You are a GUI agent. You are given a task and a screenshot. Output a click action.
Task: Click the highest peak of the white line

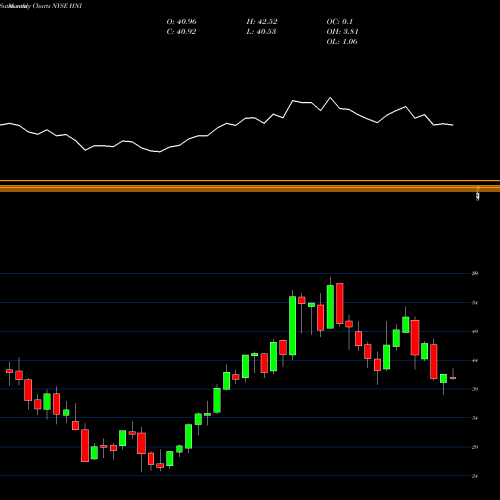click(x=330, y=98)
